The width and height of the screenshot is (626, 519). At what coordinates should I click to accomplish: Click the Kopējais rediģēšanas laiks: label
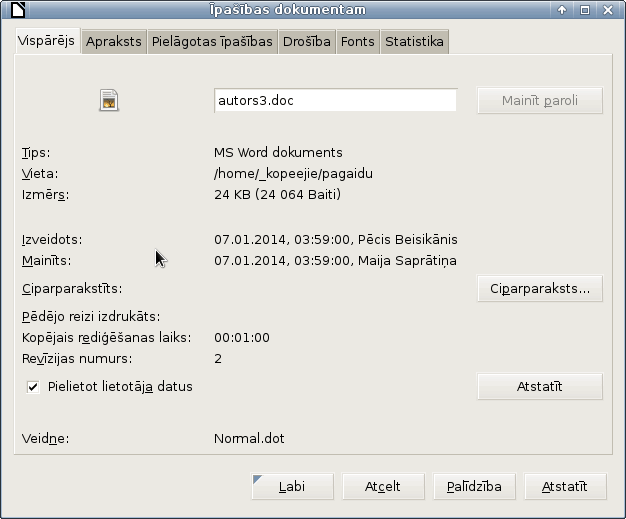[x=107, y=338]
